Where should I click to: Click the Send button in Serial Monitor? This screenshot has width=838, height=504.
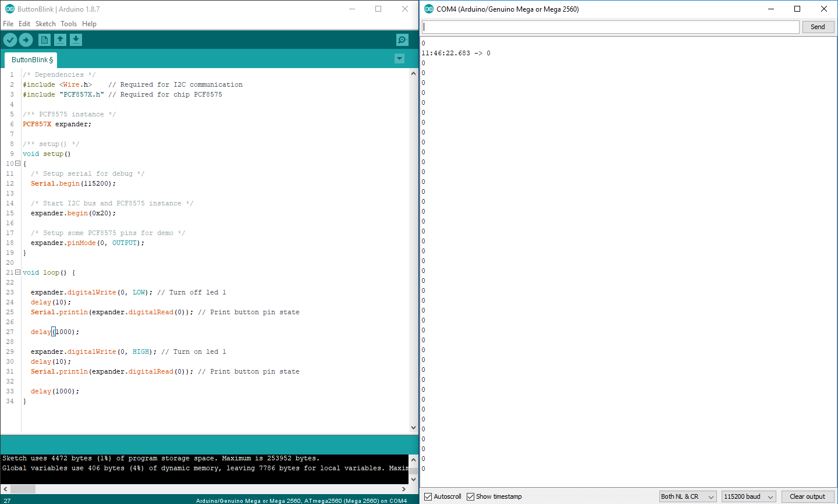tap(818, 27)
